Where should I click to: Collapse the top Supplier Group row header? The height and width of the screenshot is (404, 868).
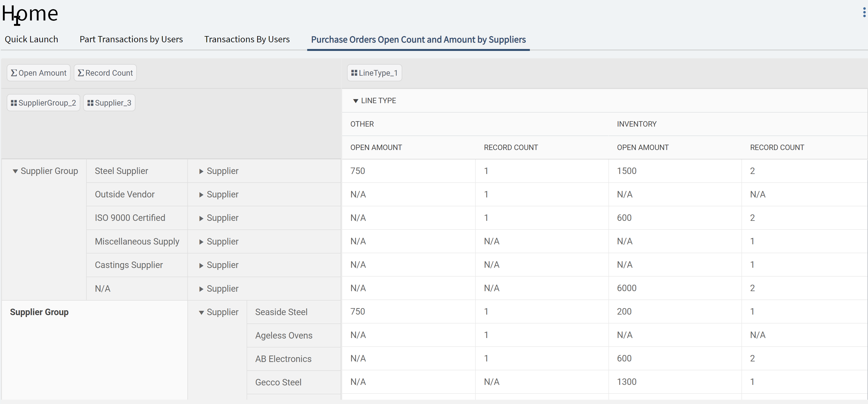tap(15, 172)
